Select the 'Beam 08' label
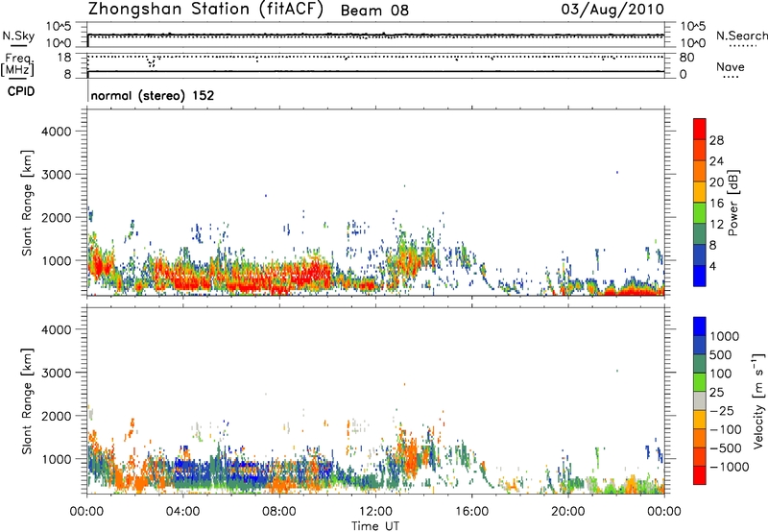This screenshot has width=768, height=532. click(x=374, y=11)
